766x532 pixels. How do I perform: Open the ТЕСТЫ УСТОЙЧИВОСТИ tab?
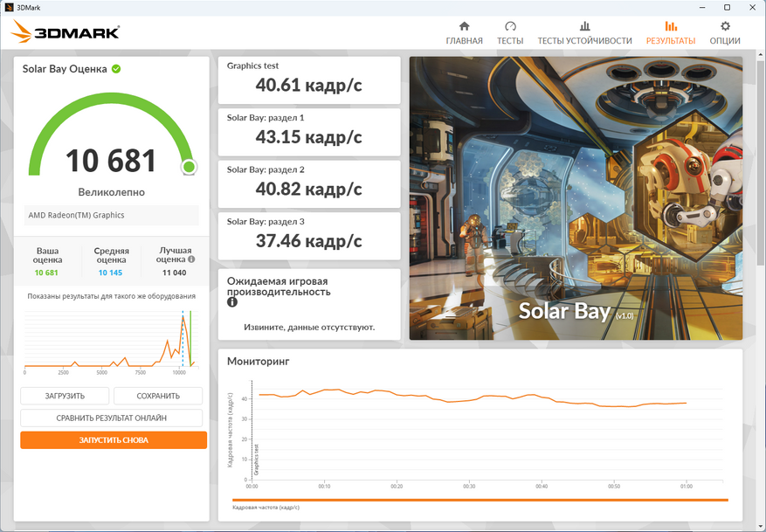[584, 33]
